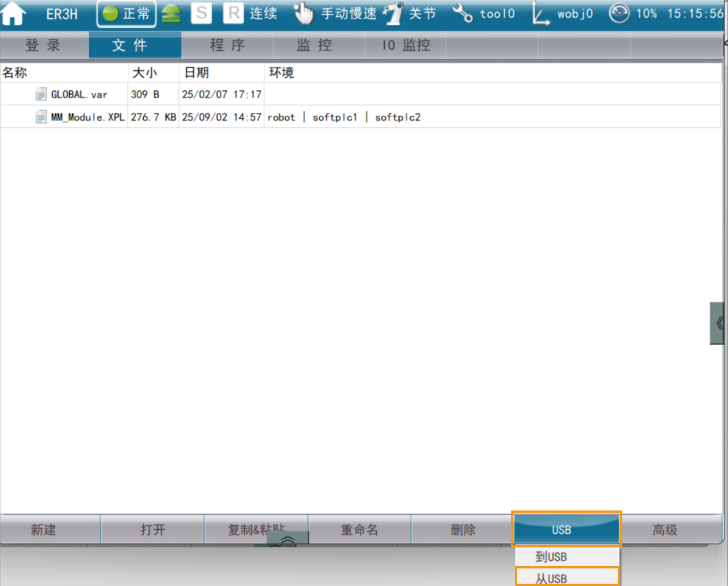Click the 复制&粘贴 button
Image resolution: width=728 pixels, height=586 pixels.
pos(256,530)
